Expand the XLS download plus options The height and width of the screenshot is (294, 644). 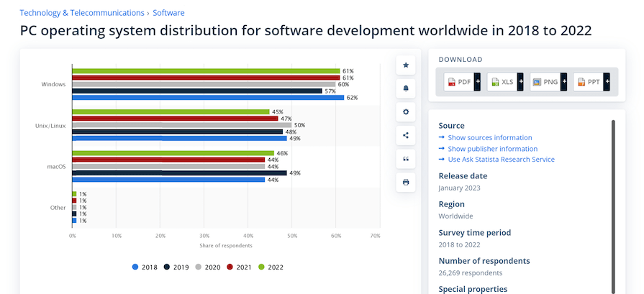[x=520, y=82]
